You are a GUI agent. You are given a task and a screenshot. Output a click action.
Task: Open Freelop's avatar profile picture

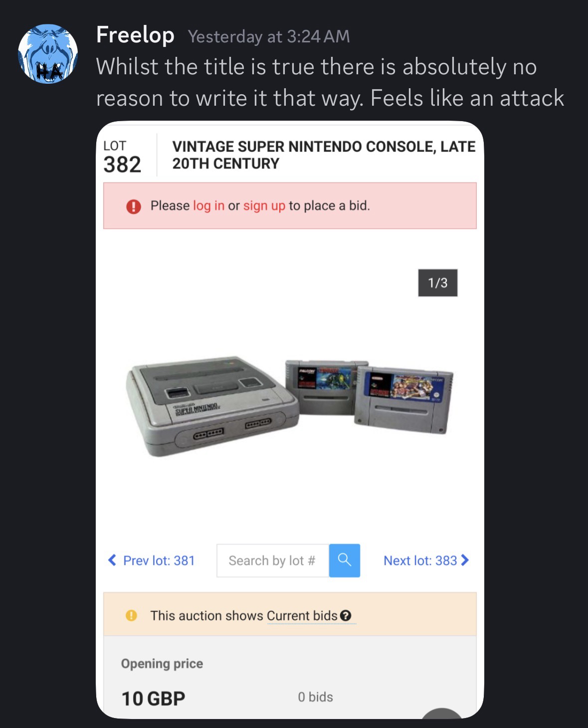[x=48, y=53]
